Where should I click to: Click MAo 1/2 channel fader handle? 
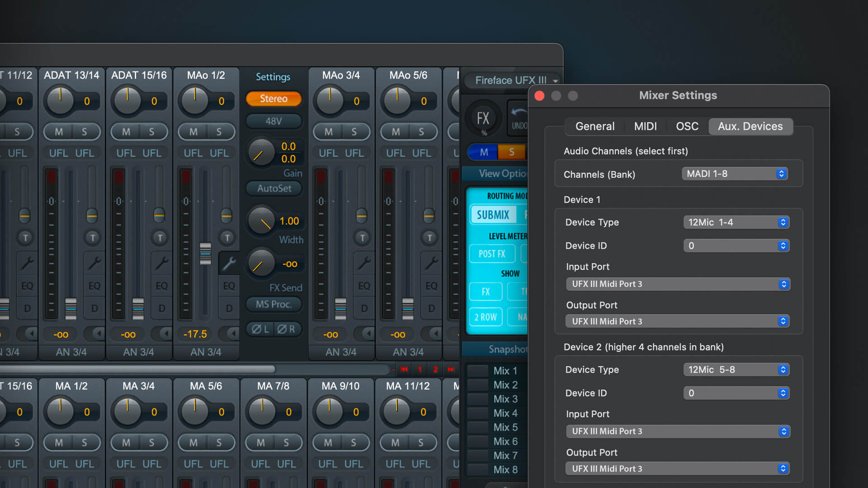click(x=205, y=254)
